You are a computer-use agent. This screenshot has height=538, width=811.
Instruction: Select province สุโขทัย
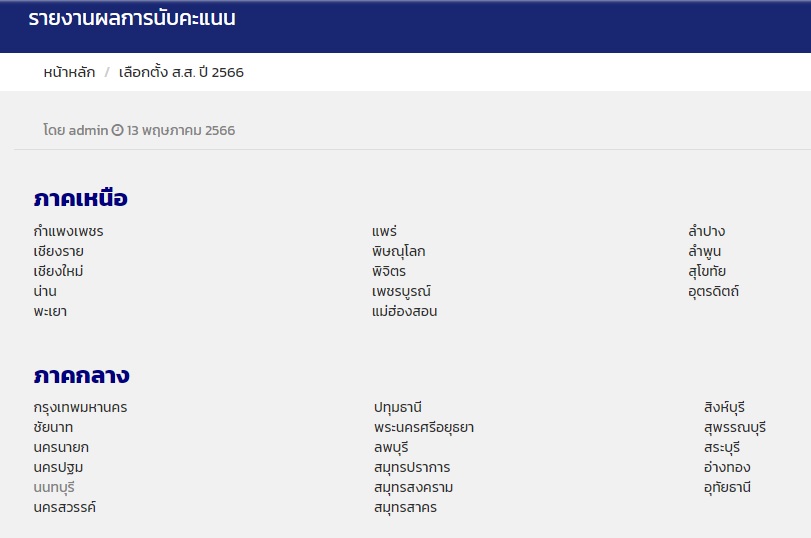coord(707,271)
